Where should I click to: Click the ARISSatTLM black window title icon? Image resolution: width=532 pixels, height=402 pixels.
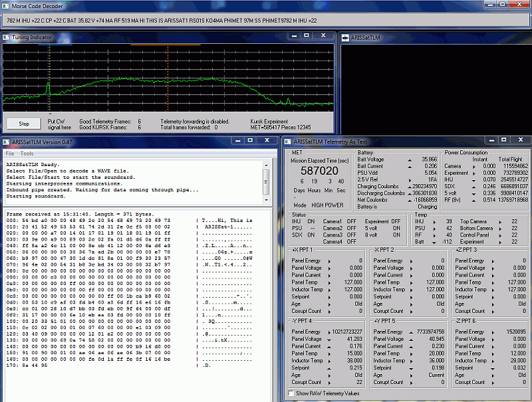pos(345,38)
